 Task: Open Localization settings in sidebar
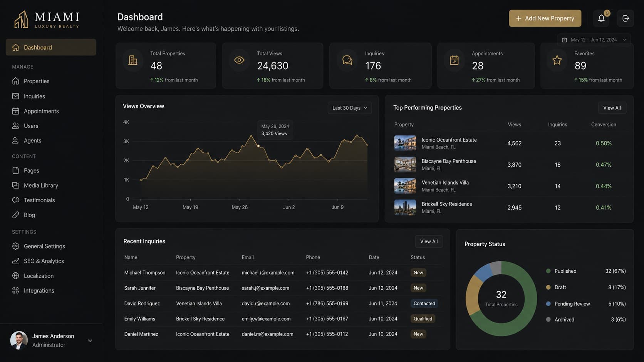pos(51,276)
